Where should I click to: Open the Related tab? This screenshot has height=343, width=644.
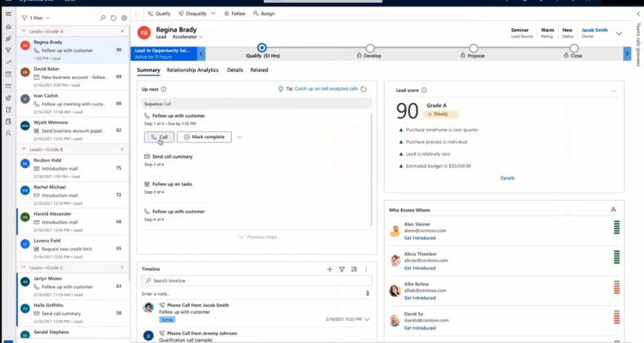point(259,70)
